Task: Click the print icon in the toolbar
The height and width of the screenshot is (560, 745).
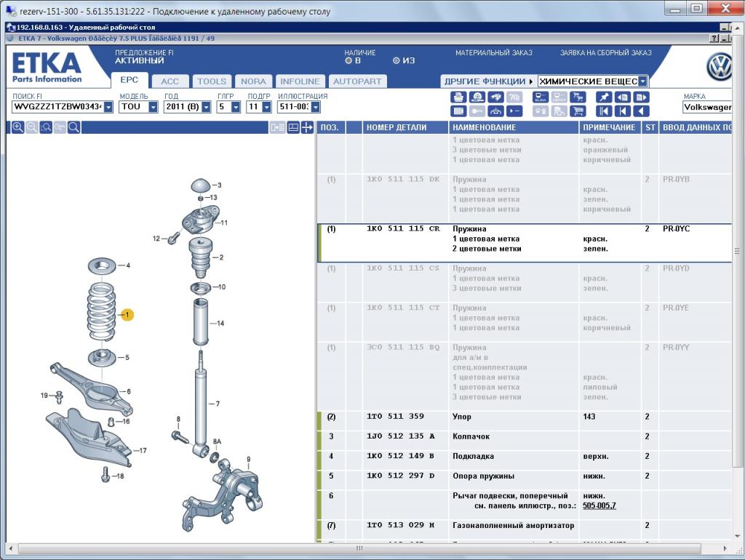Action: 458,97
